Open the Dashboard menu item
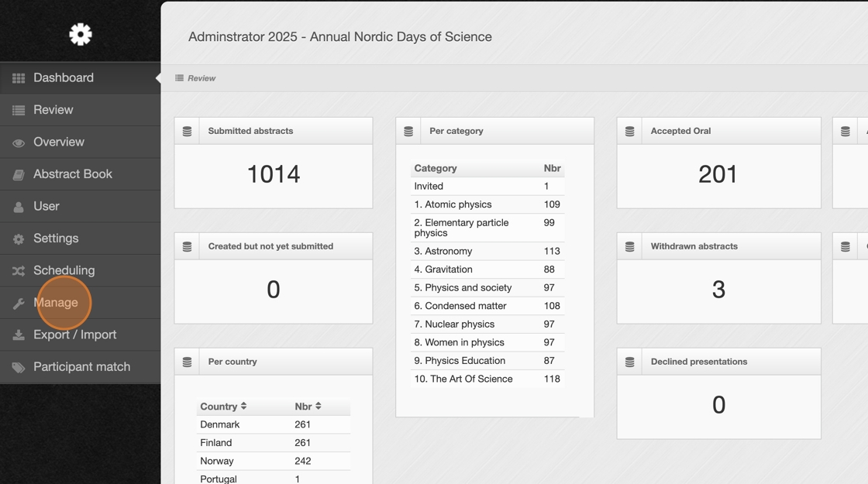 [81, 78]
